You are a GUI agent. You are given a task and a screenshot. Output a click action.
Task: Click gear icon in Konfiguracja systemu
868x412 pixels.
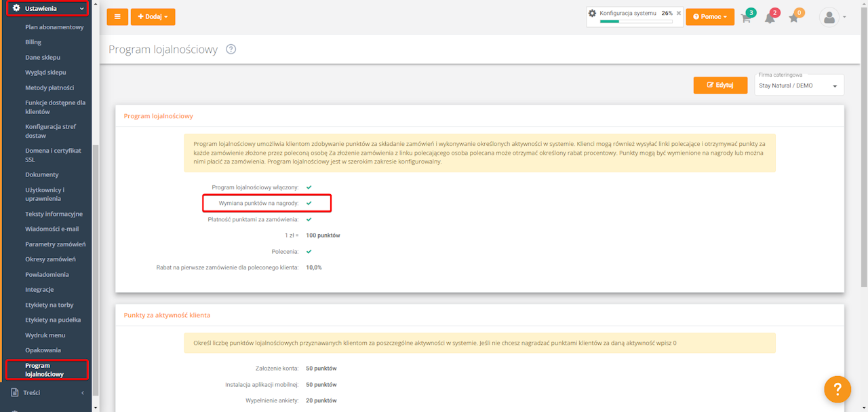click(593, 13)
